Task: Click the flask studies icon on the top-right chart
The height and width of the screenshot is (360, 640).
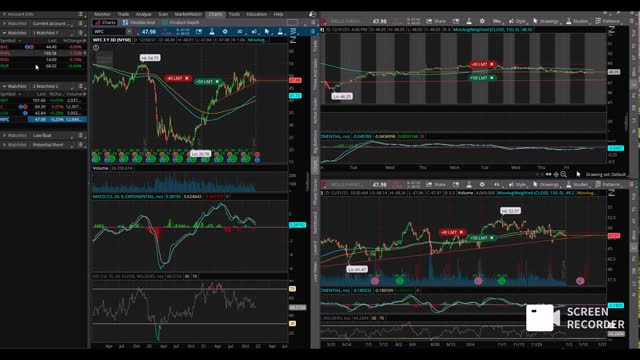Action: [469, 21]
